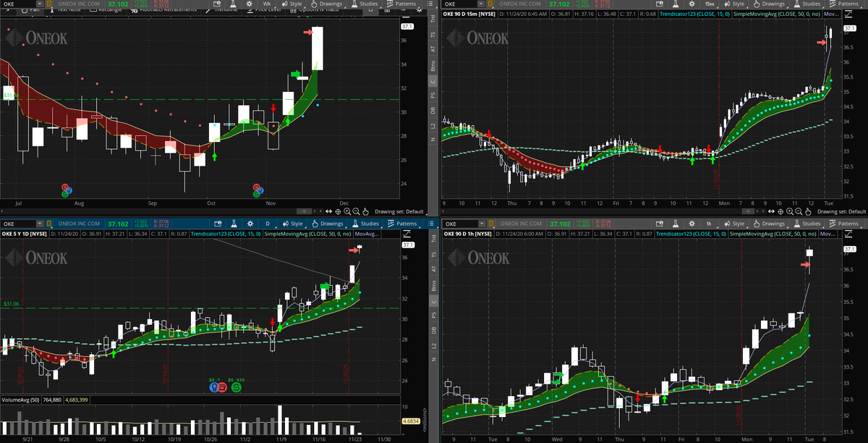Open the 1h timeframe selector
This screenshot has height=443, width=868.
pyautogui.click(x=709, y=224)
